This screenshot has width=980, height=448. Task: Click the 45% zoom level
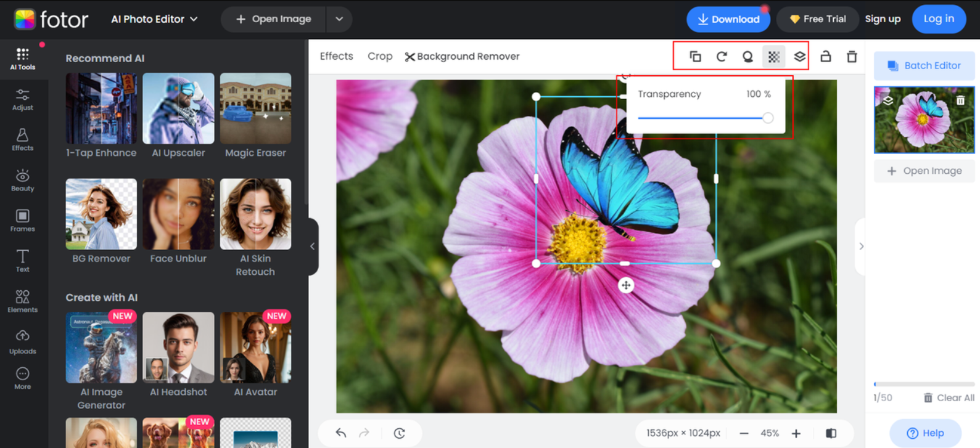[770, 433]
